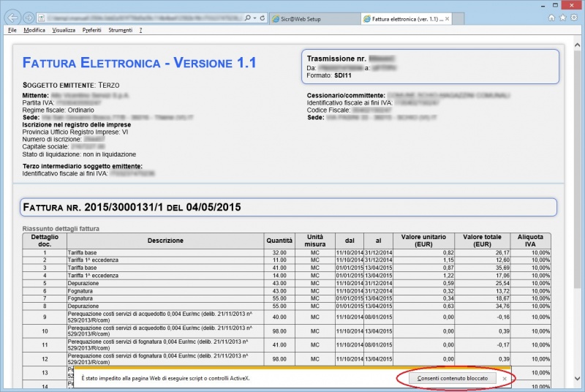Dismiss the ActiveX notification bar
Viewport: 585px width, 392px height.
505,378
